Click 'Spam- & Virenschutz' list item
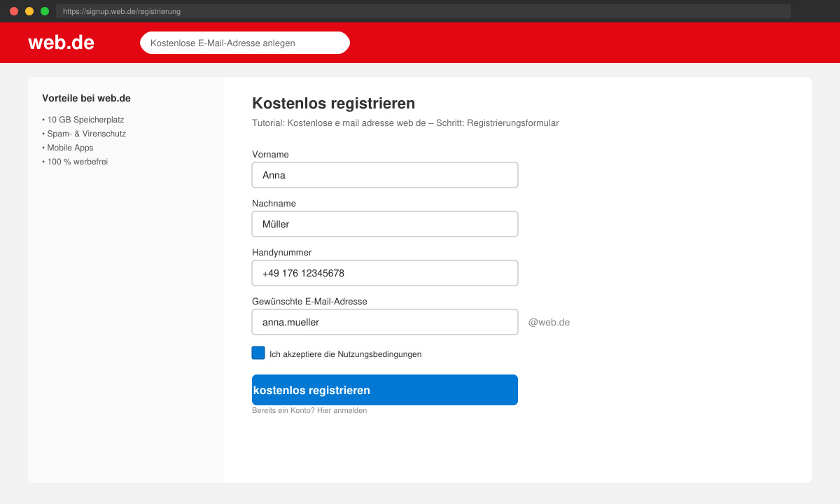This screenshot has width=840, height=504. point(84,134)
